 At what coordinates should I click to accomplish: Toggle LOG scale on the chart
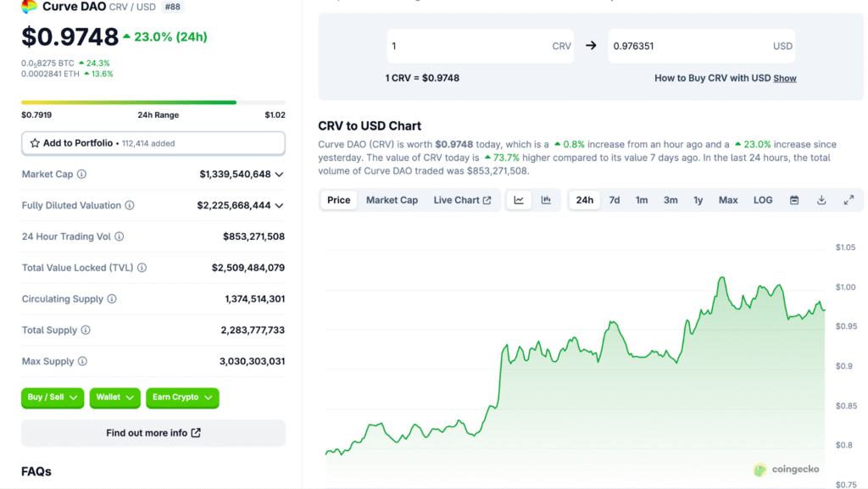pos(762,200)
